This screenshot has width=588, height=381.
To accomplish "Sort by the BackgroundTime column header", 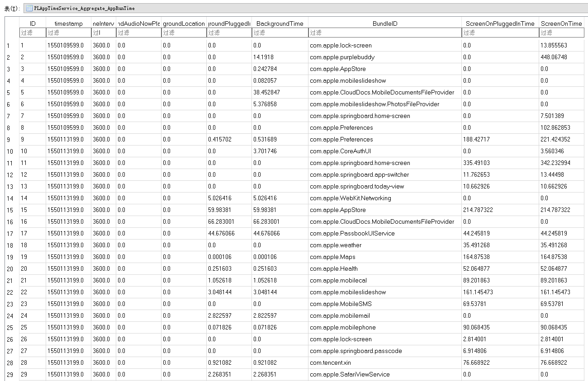I will pyautogui.click(x=280, y=24).
